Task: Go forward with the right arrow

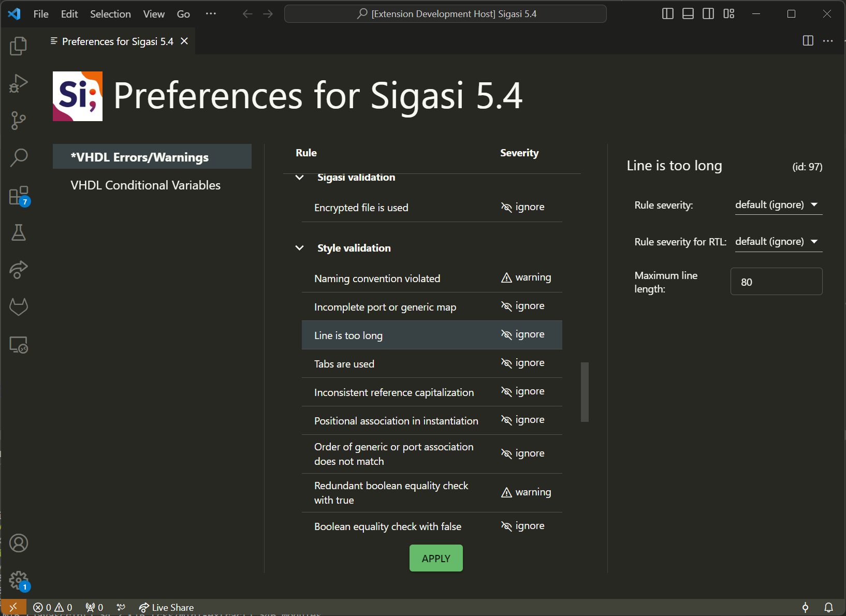Action: tap(268, 14)
